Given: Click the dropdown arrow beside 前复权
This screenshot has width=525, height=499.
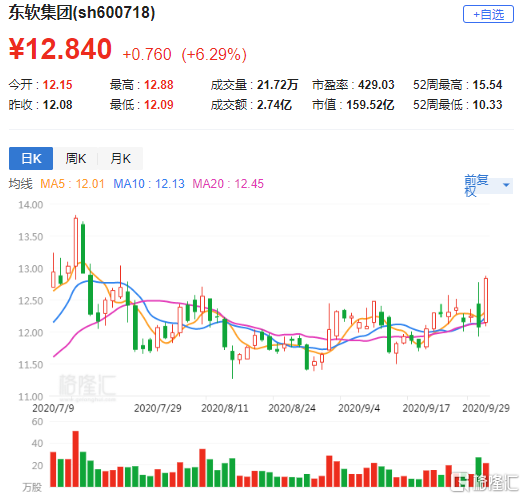Looking at the screenshot, I should [x=506, y=185].
